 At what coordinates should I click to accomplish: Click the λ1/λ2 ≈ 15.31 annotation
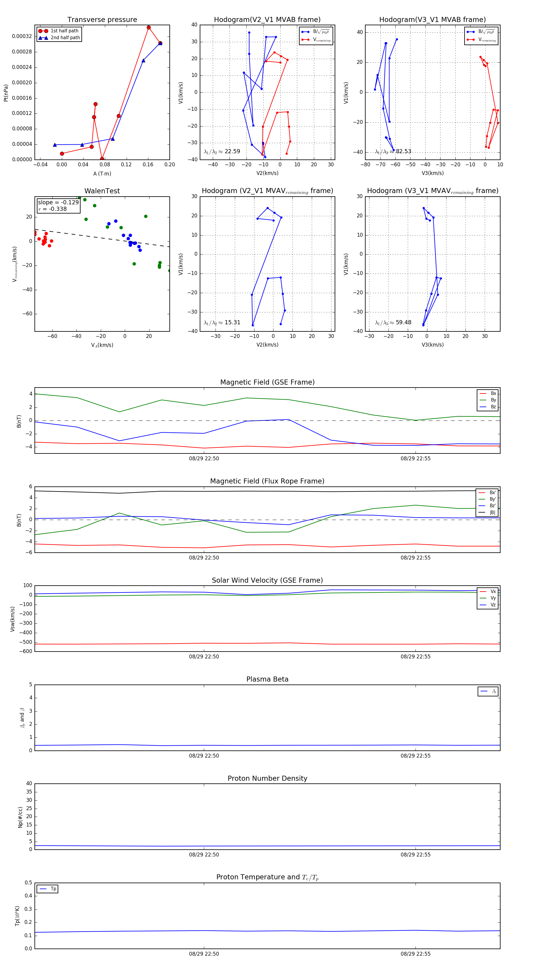coord(222,323)
